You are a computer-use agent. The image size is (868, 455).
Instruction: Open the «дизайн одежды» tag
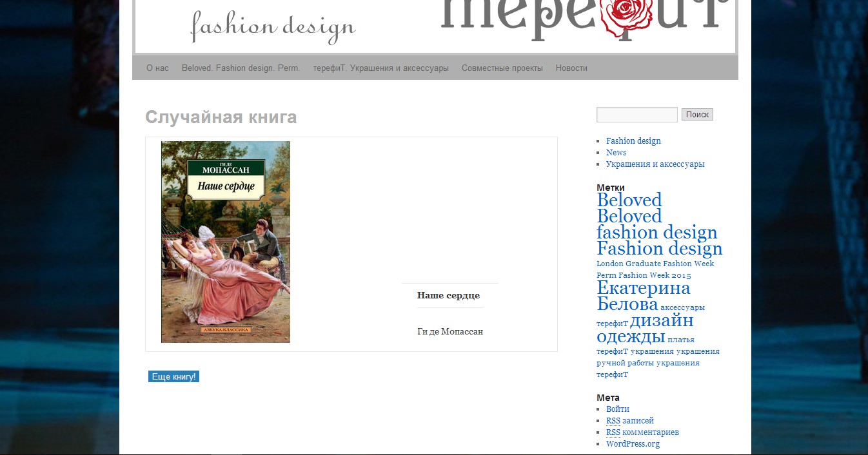click(x=646, y=328)
